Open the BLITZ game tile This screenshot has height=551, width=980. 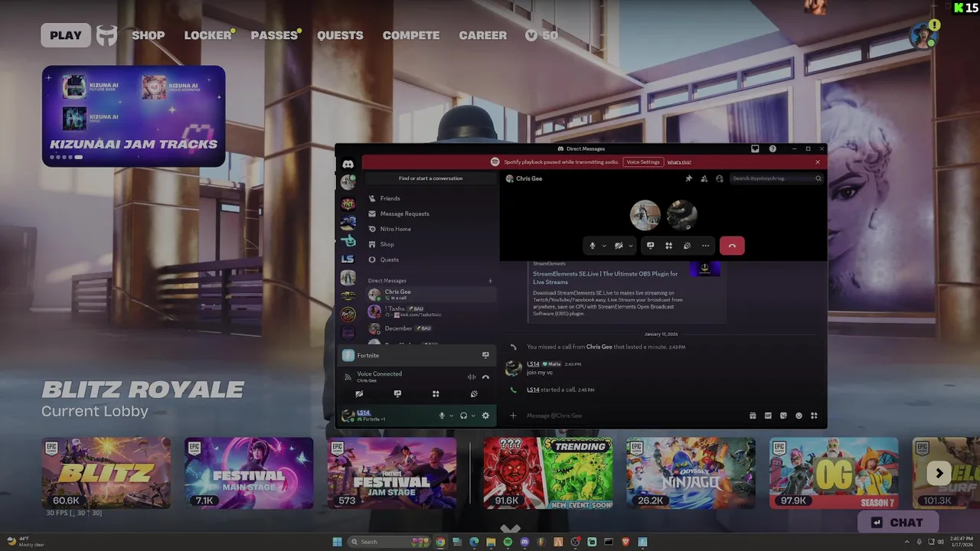click(x=106, y=473)
